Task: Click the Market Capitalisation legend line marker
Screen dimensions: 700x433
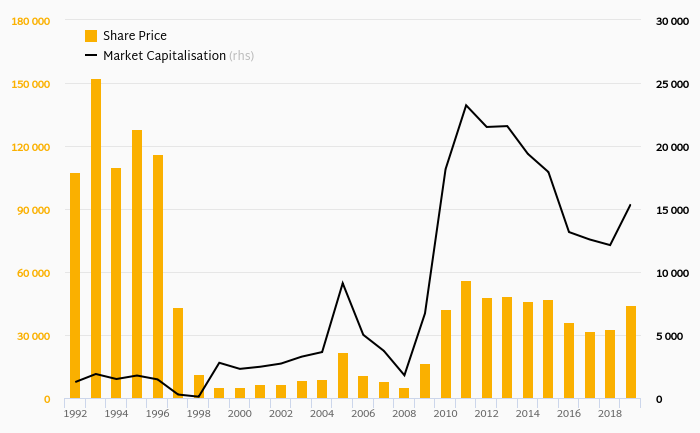Action: click(x=91, y=56)
